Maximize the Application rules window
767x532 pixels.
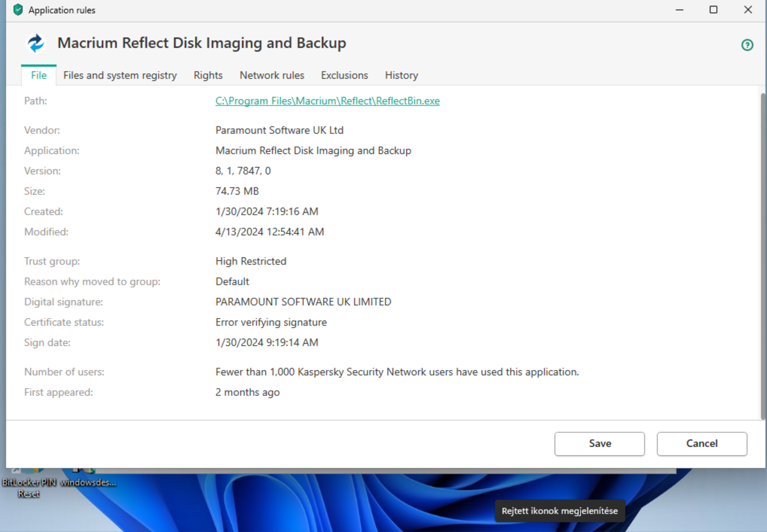pos(713,10)
